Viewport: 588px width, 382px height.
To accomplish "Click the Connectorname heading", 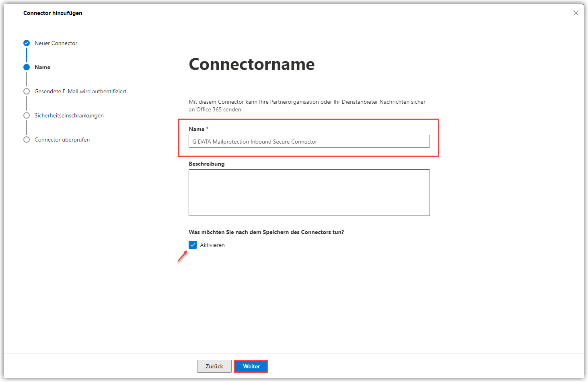I will [252, 64].
